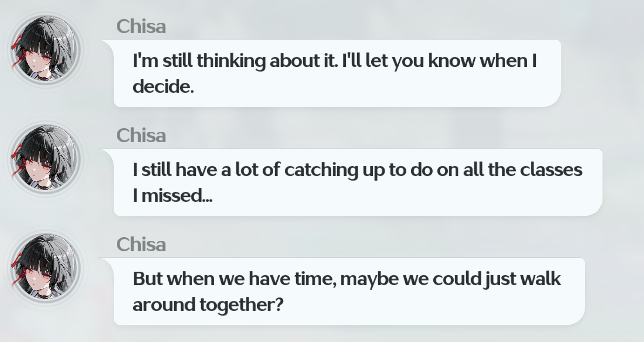Click Chisa's avatar beside the second message
The image size is (644, 342).
tap(45, 159)
